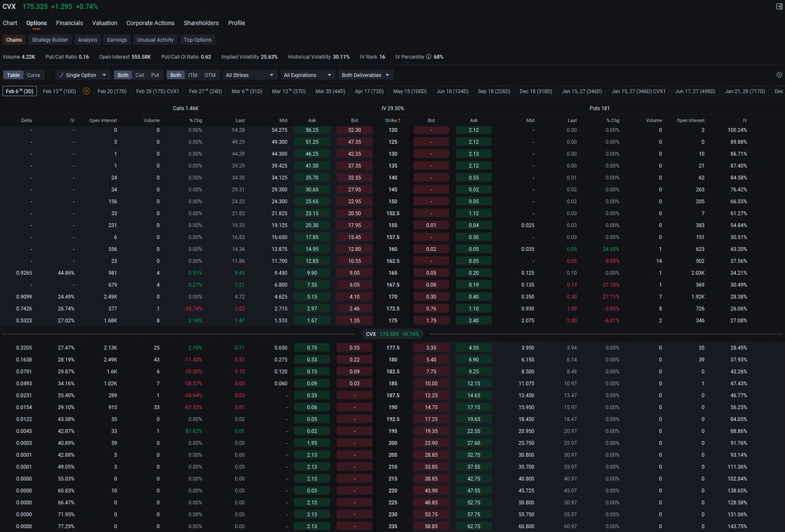The width and height of the screenshot is (785, 532).
Task: Switch to Curve view
Action: (33, 75)
